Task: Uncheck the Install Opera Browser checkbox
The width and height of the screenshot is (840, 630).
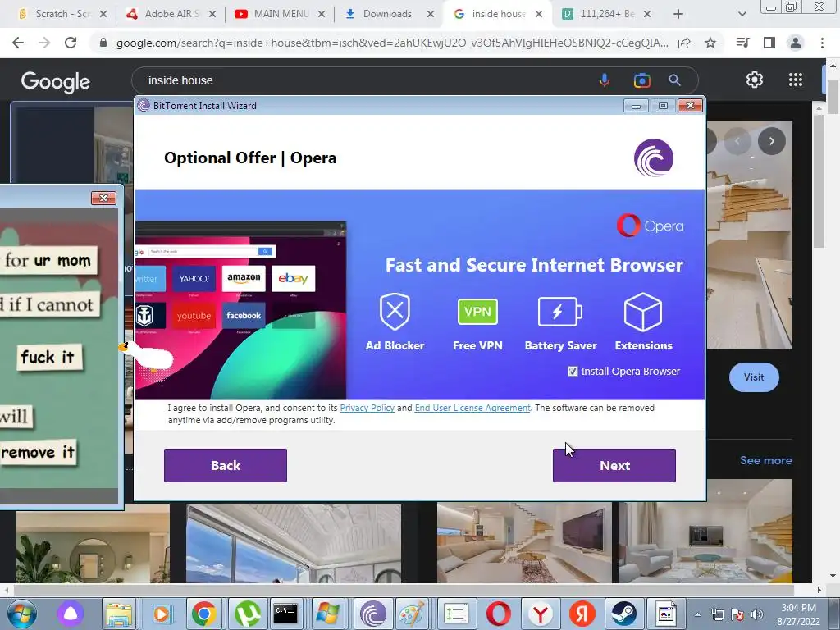Action: coord(573,372)
